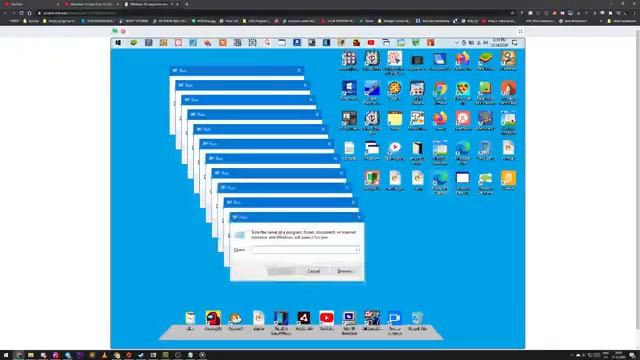Open a new browser tab with the plus button
The width and height of the screenshot is (640, 360).
click(x=187, y=4)
